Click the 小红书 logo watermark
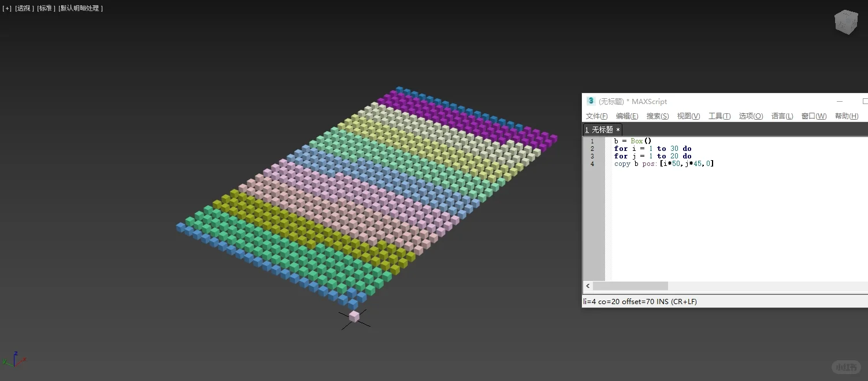The height and width of the screenshot is (381, 868). coord(845,367)
